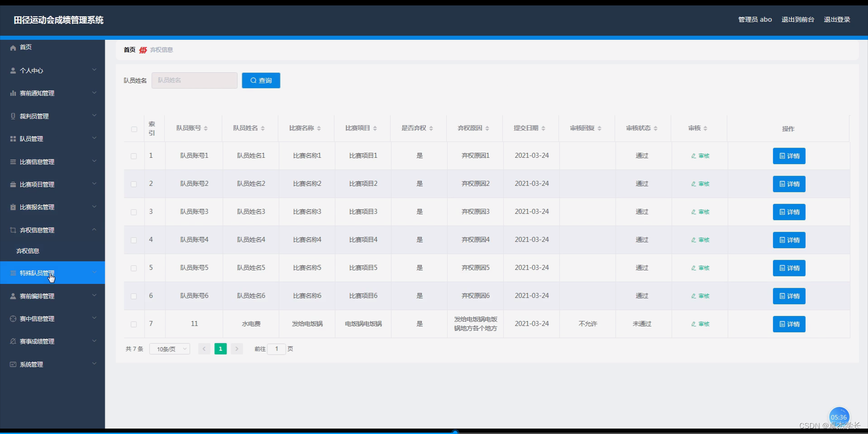
Task: Click the globe icon beside 赛中信息管理
Action: [x=13, y=319]
